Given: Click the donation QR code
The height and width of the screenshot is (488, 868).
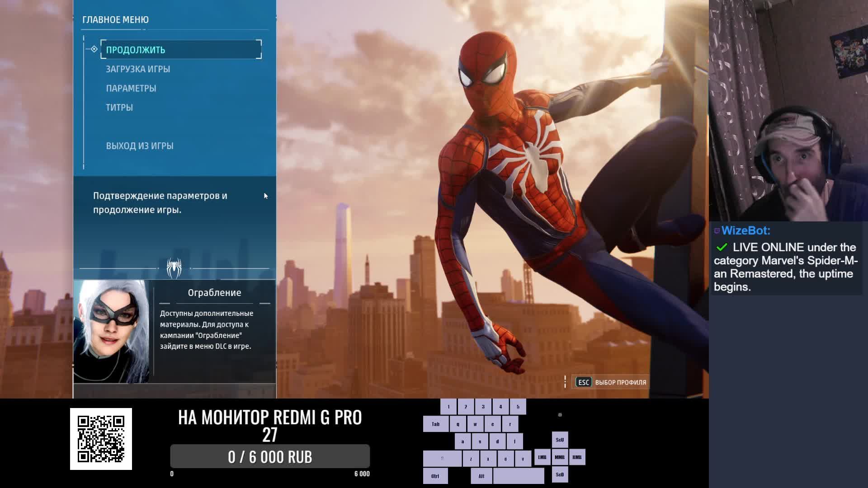Looking at the screenshot, I should pos(101,439).
